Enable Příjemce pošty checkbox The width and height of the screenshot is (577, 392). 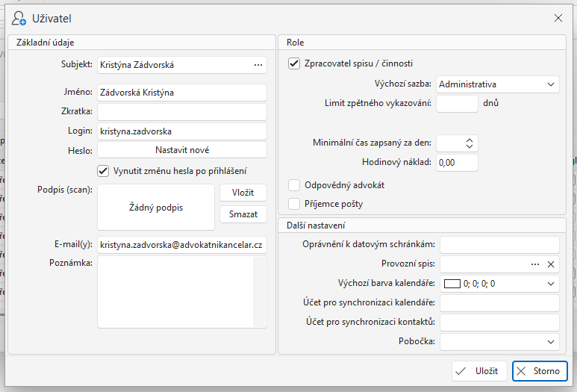(294, 203)
